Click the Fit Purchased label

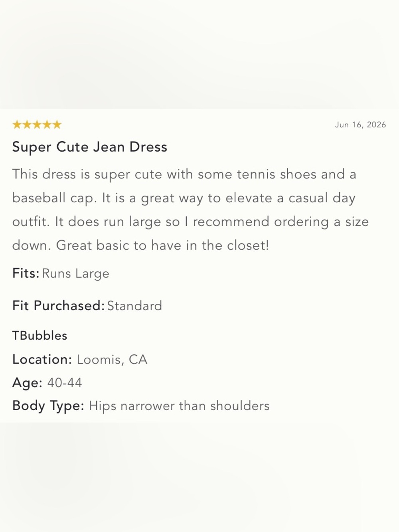click(x=58, y=306)
